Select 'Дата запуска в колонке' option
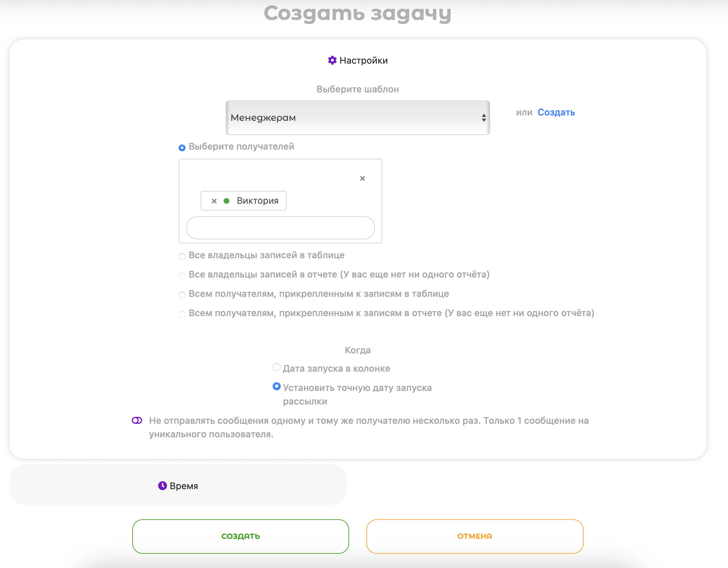 pos(276,367)
